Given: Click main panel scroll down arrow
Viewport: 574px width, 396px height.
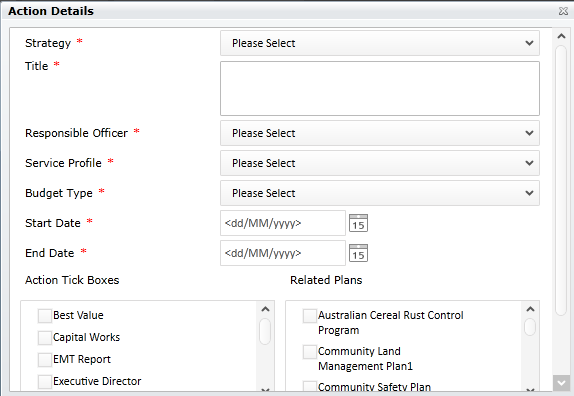Looking at the screenshot, I should tap(561, 383).
